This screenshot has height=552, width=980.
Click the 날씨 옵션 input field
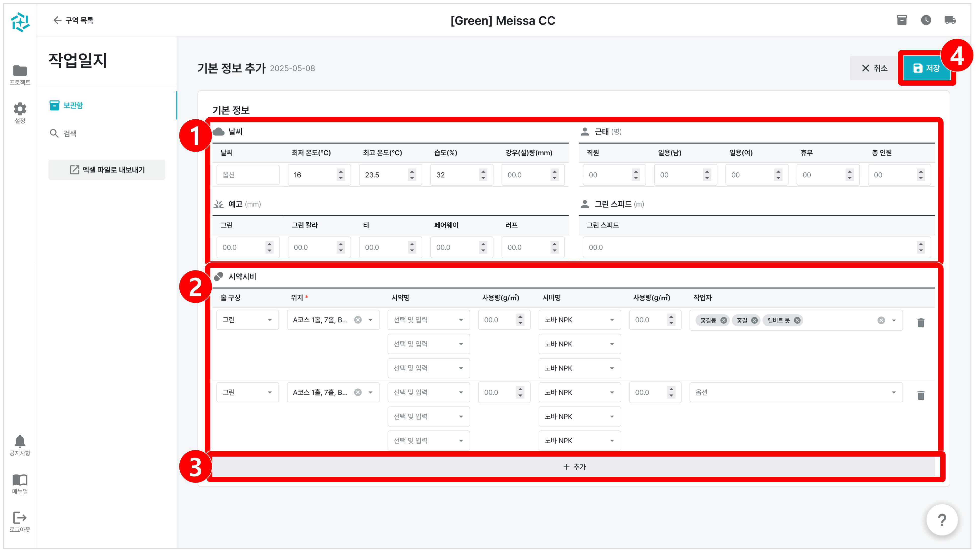[x=248, y=175]
